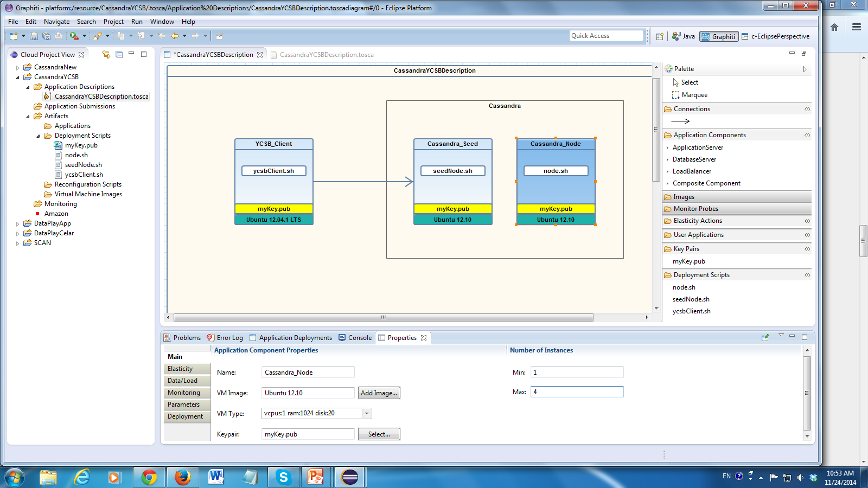Viewport: 868px width, 488px height.
Task: Open the VM Type dropdown
Action: pyautogui.click(x=367, y=413)
